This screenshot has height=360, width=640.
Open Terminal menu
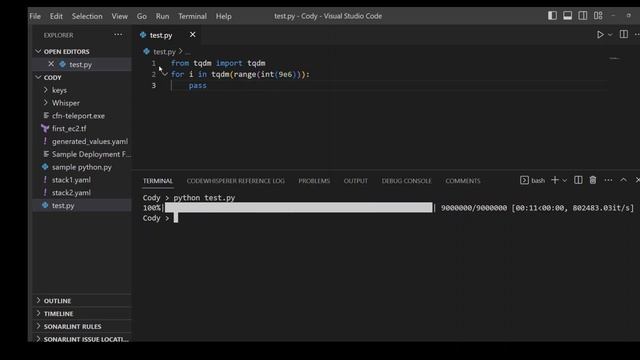pos(192,16)
